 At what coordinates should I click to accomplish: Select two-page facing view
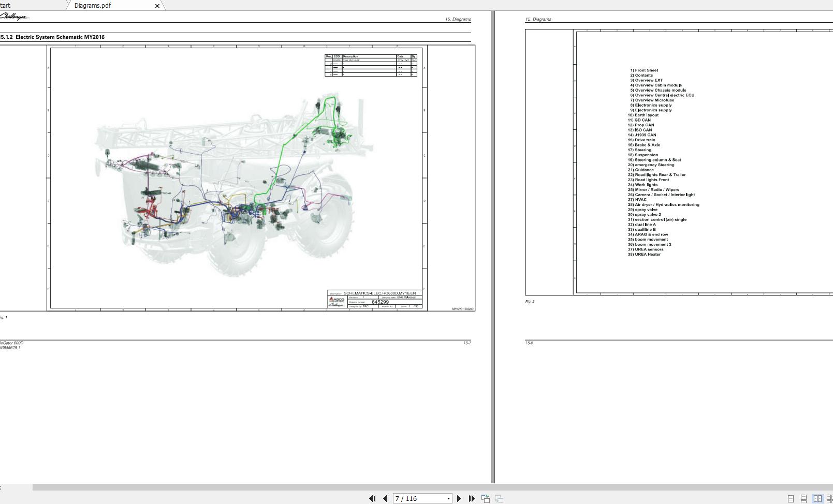(817, 498)
